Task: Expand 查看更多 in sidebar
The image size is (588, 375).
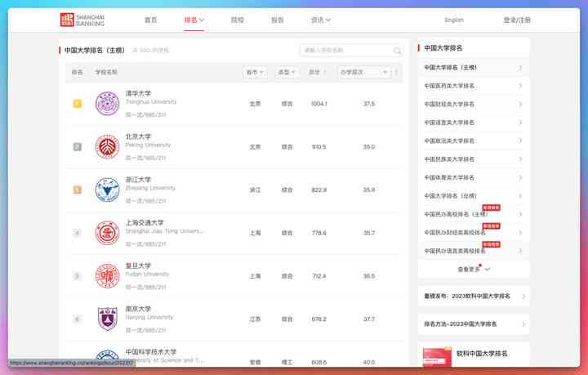Action: pos(474,270)
